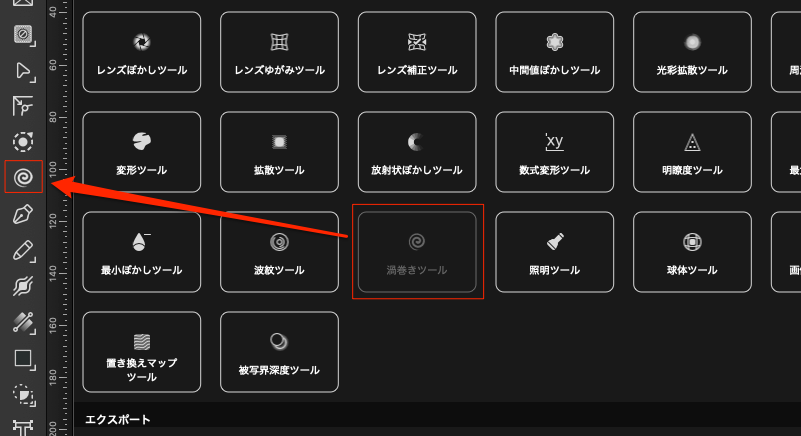Select the dashed circle selection tool

23,142
